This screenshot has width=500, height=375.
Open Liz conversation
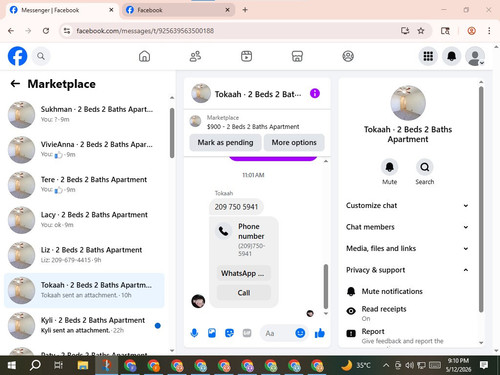(84, 255)
